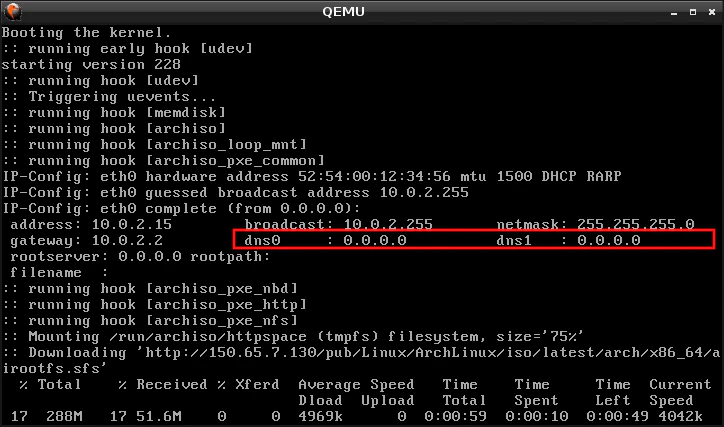Click the QEMU window title text
724x427 pixels.
coord(343,12)
